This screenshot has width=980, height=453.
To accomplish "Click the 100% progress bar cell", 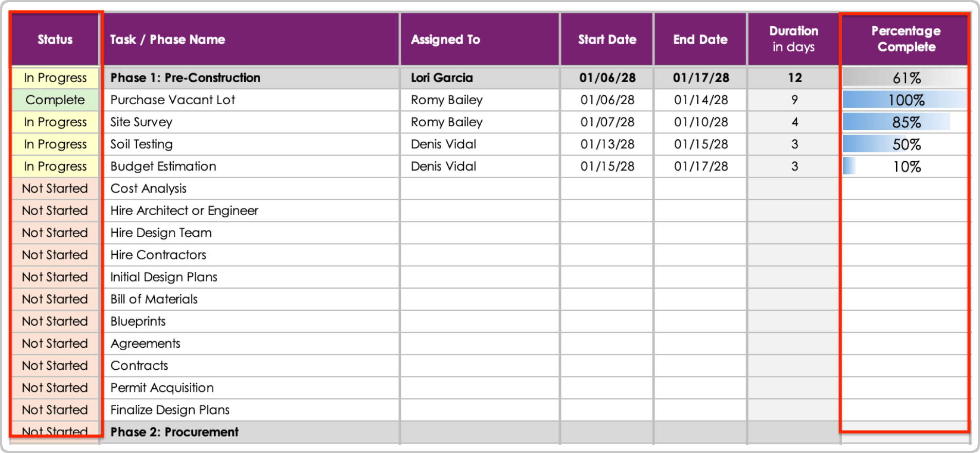I will (906, 100).
